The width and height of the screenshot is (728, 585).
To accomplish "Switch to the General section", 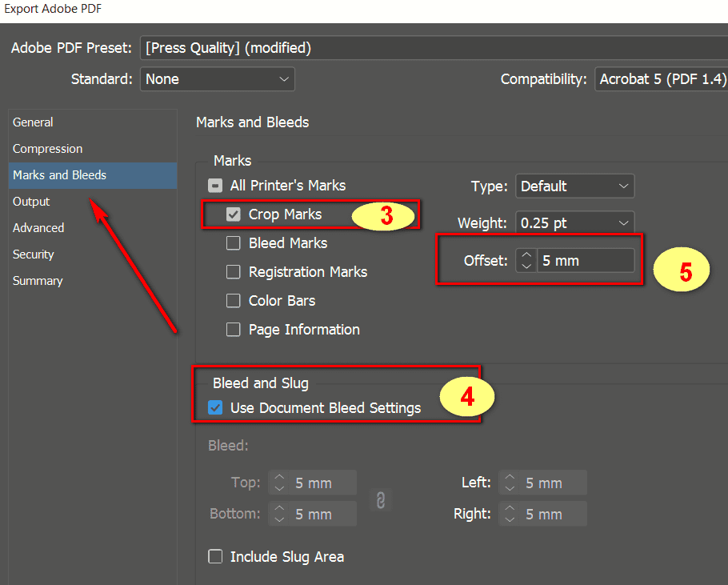I will point(34,122).
